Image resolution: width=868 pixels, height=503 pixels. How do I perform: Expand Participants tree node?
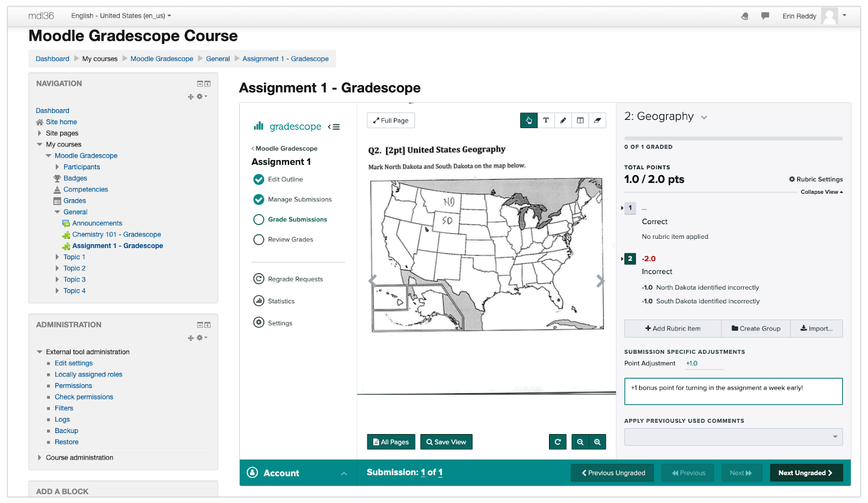57,167
